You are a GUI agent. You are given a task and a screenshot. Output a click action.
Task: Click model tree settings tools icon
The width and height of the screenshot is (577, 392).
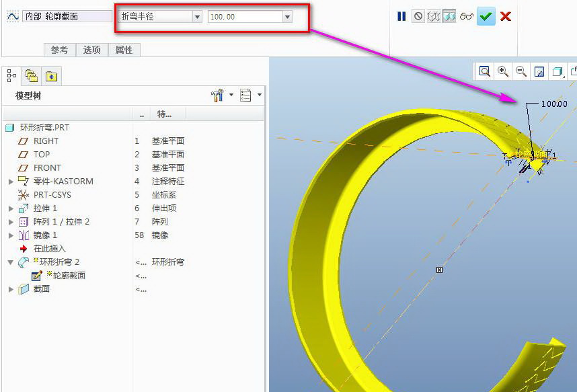[x=217, y=95]
